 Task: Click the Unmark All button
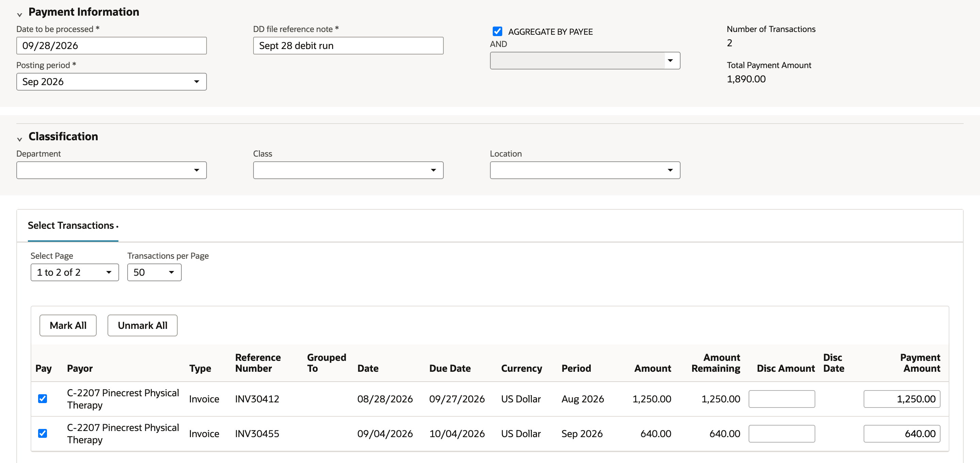(142, 325)
